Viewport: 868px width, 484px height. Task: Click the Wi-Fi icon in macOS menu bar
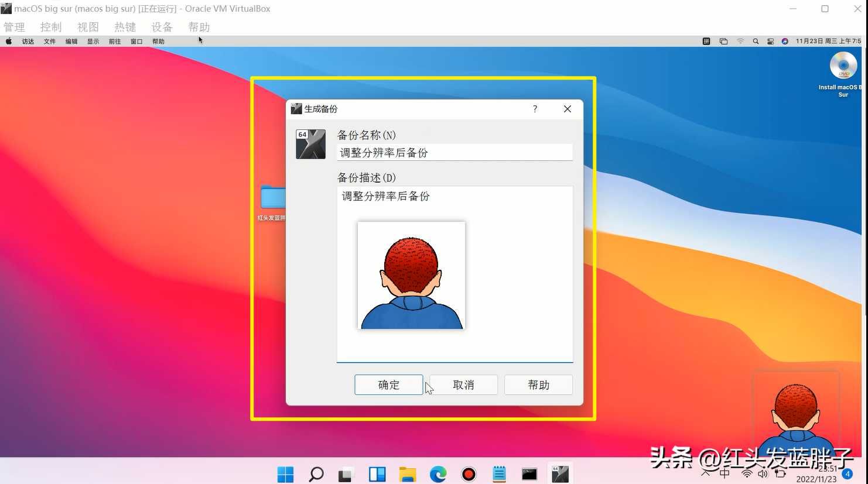pos(740,42)
